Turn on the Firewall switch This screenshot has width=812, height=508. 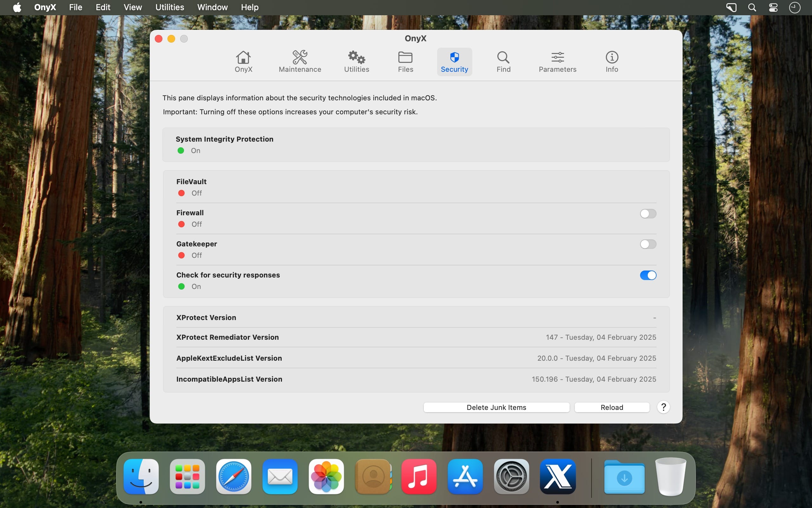648,214
